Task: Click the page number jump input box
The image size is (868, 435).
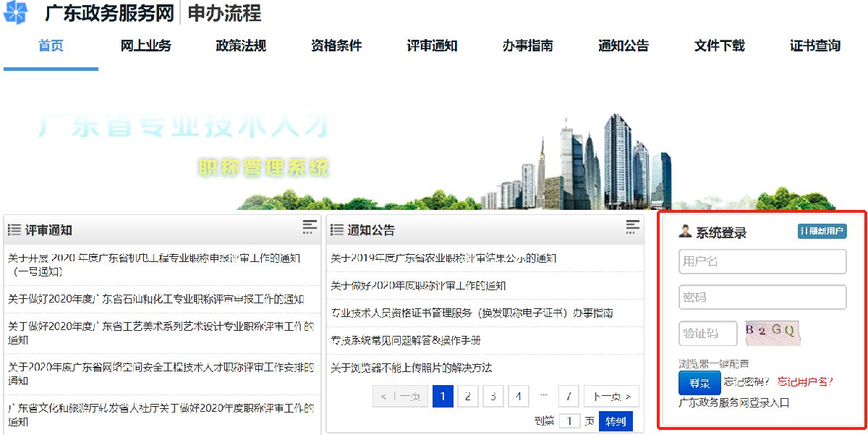Action: pyautogui.click(x=569, y=421)
